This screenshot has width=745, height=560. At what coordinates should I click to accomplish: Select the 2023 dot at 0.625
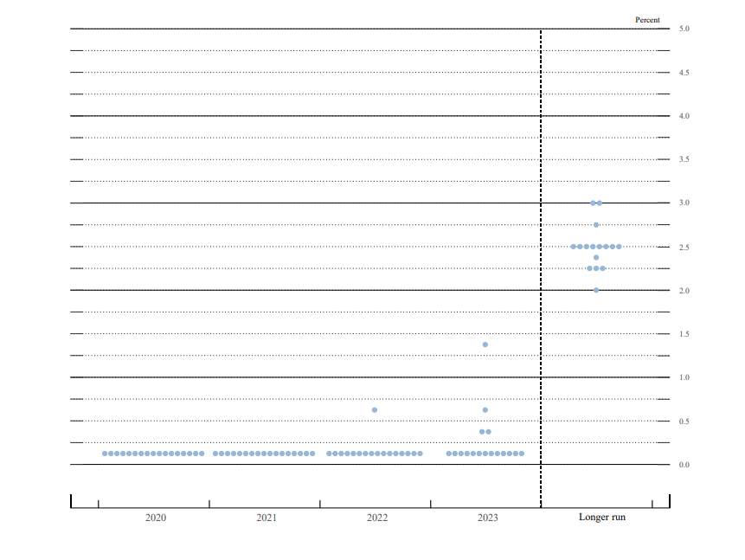pyautogui.click(x=485, y=409)
